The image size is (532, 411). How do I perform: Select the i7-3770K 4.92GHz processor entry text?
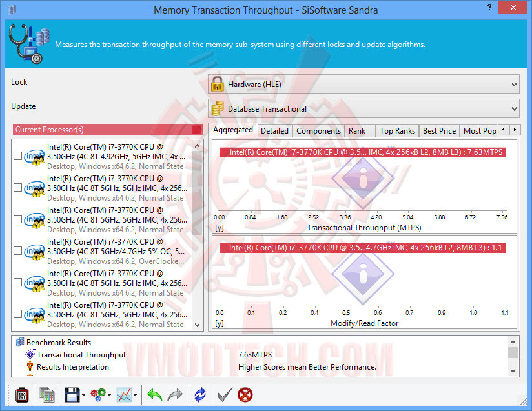click(116, 156)
